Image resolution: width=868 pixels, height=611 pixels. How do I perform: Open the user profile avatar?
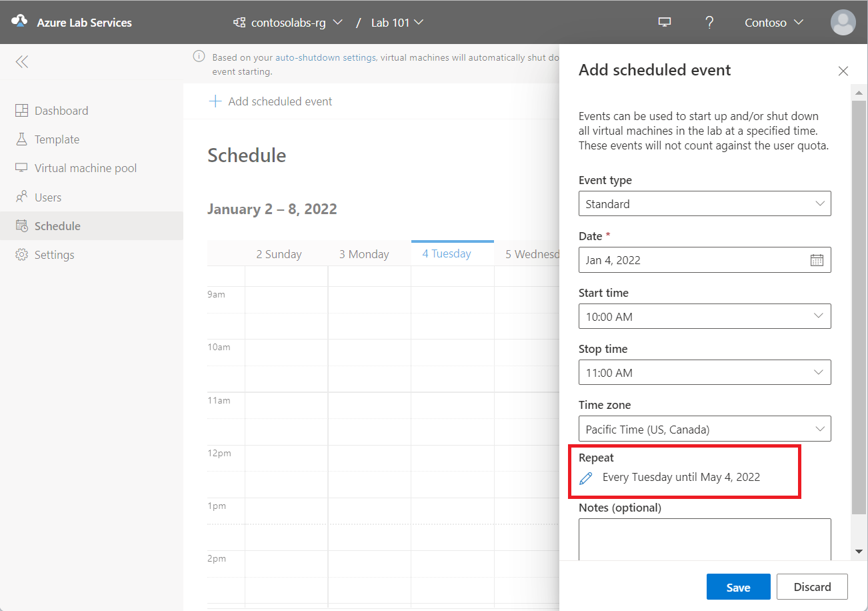843,22
